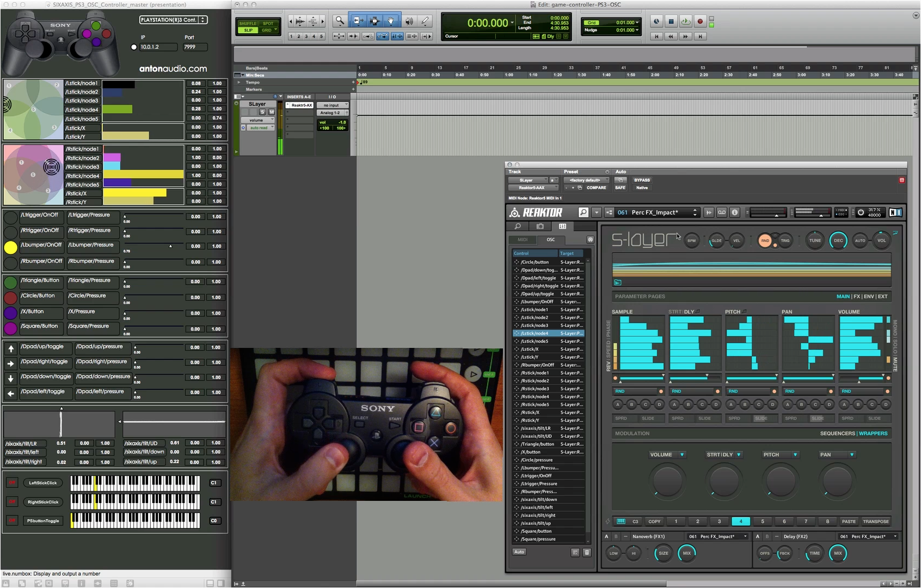This screenshot has width=921, height=588.
Task: Open the factory default preset dropdown
Action: 587,180
